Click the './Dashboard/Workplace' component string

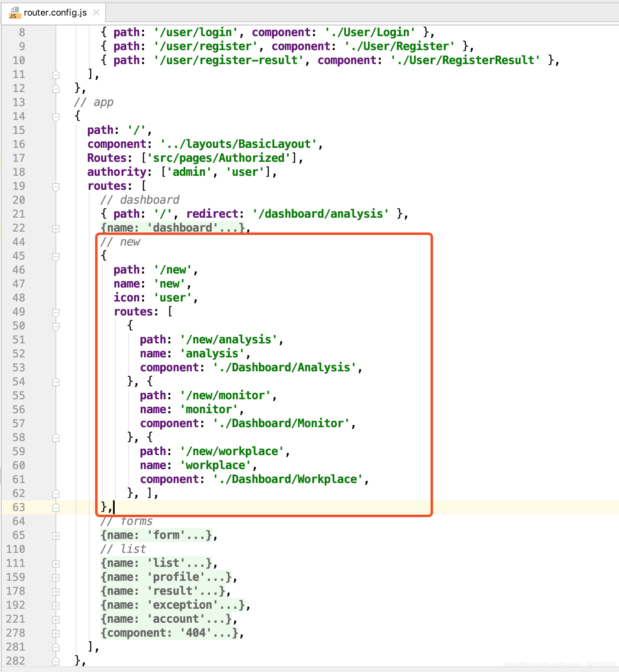[x=288, y=479]
